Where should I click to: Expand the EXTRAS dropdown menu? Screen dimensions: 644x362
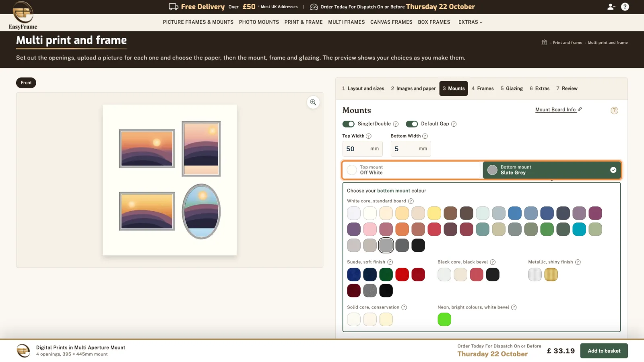pos(470,22)
